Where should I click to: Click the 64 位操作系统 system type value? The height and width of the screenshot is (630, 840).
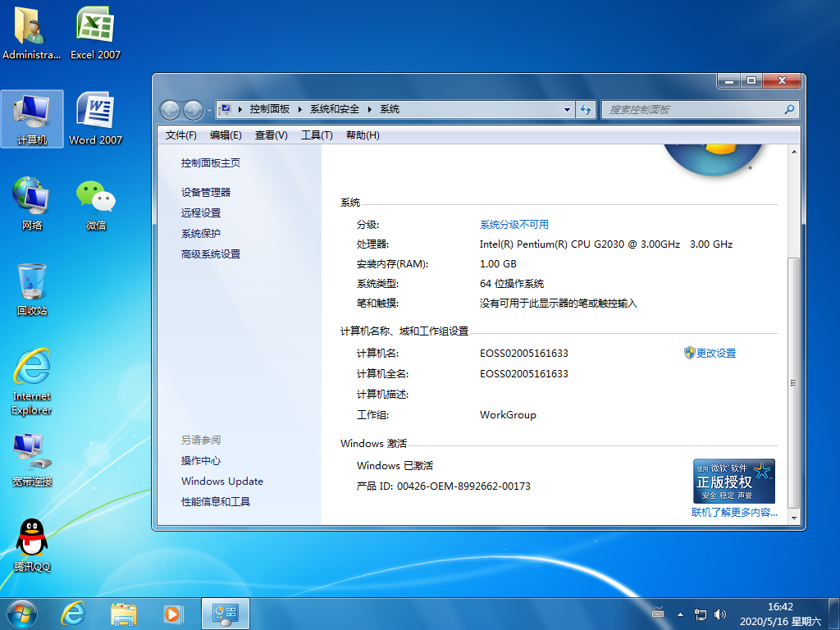(x=512, y=284)
